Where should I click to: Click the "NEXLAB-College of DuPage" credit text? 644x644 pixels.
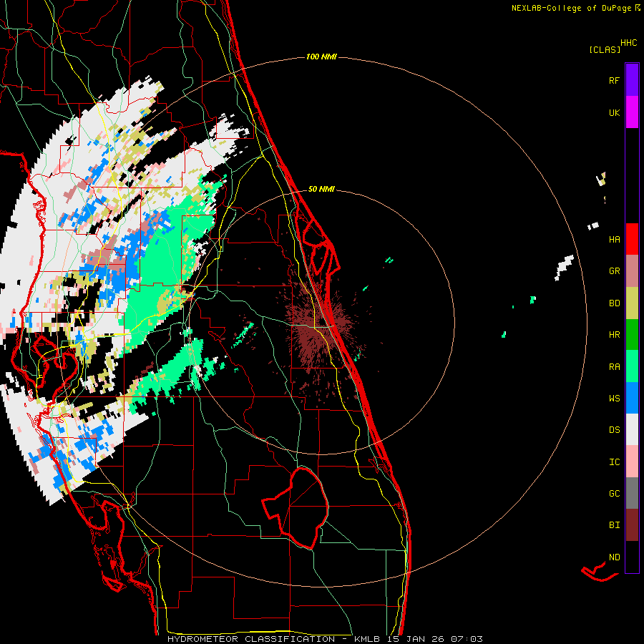pyautogui.click(x=571, y=8)
